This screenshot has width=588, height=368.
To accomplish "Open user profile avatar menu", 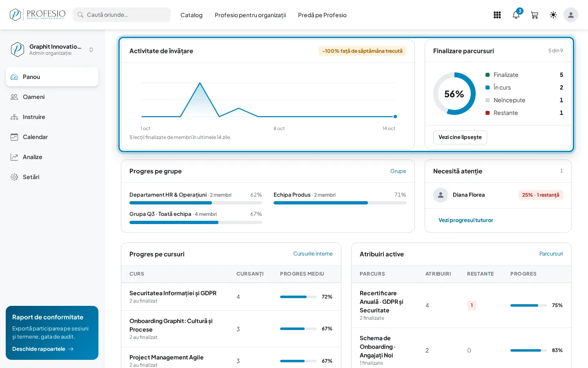I will coord(571,15).
